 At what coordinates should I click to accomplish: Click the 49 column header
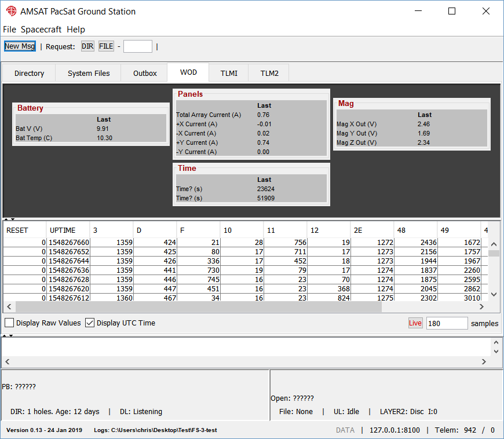click(x=459, y=230)
